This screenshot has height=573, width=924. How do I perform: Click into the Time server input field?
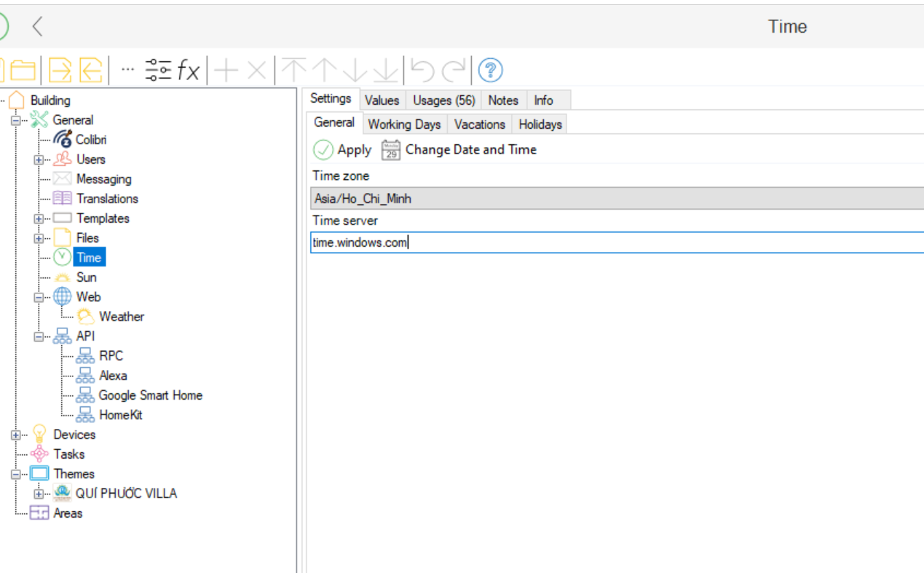(x=616, y=242)
